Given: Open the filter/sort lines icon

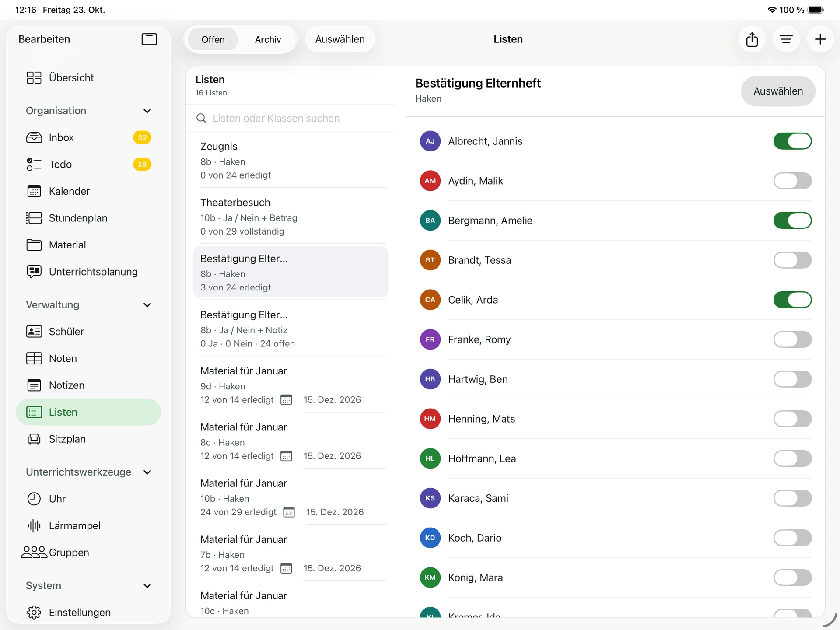Looking at the screenshot, I should [786, 39].
